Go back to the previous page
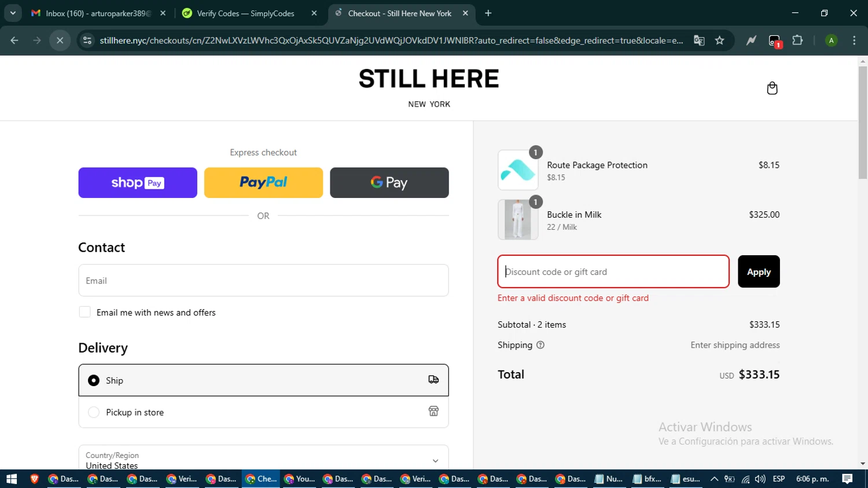 (x=14, y=41)
